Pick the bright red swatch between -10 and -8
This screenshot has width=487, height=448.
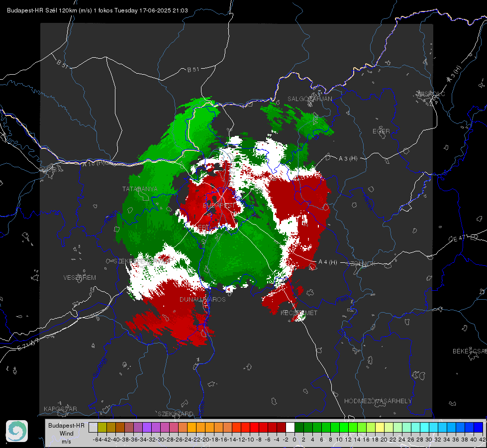coord(255,427)
